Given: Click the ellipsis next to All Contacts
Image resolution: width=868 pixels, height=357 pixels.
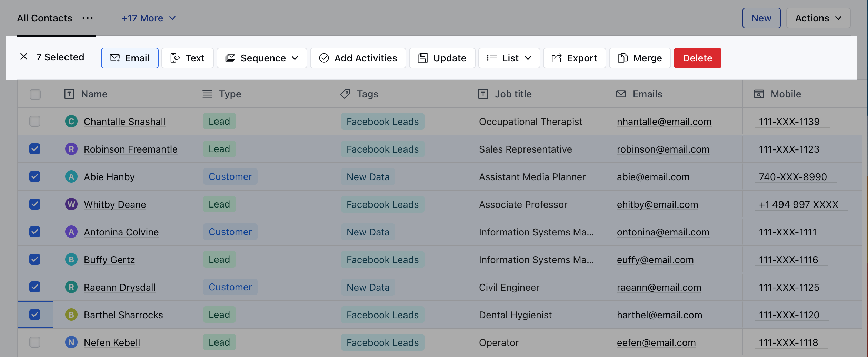Looking at the screenshot, I should (87, 19).
